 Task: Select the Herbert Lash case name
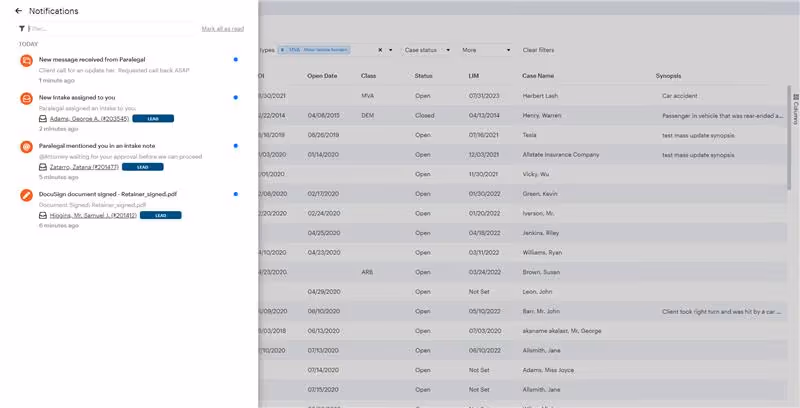click(x=540, y=96)
